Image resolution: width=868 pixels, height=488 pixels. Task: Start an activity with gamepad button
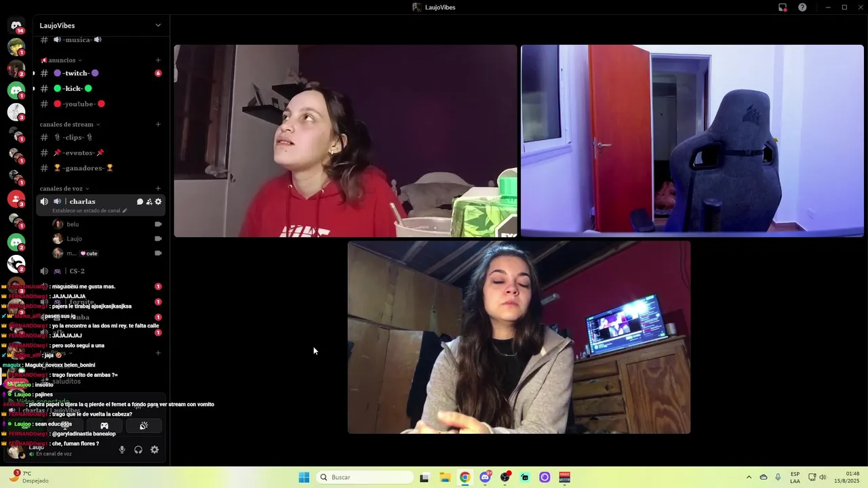coord(104,426)
